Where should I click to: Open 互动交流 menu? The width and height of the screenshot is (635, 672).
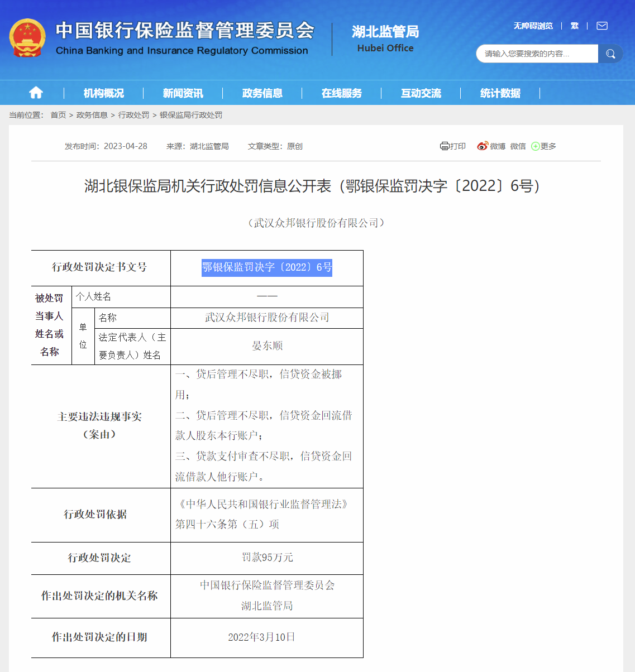point(421,93)
